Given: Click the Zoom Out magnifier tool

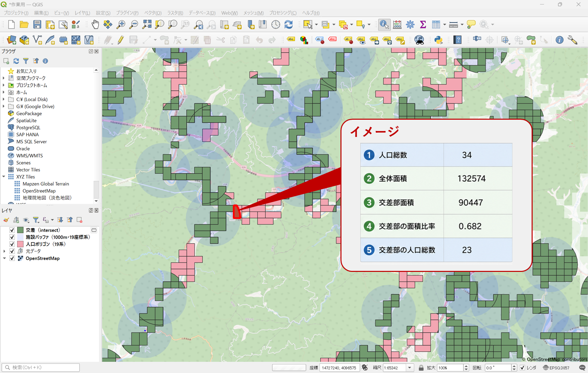Looking at the screenshot, I should [134, 25].
